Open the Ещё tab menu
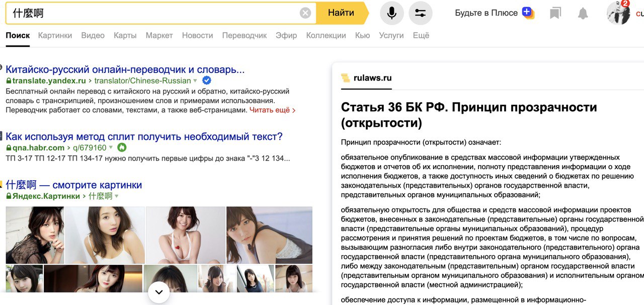 (421, 35)
